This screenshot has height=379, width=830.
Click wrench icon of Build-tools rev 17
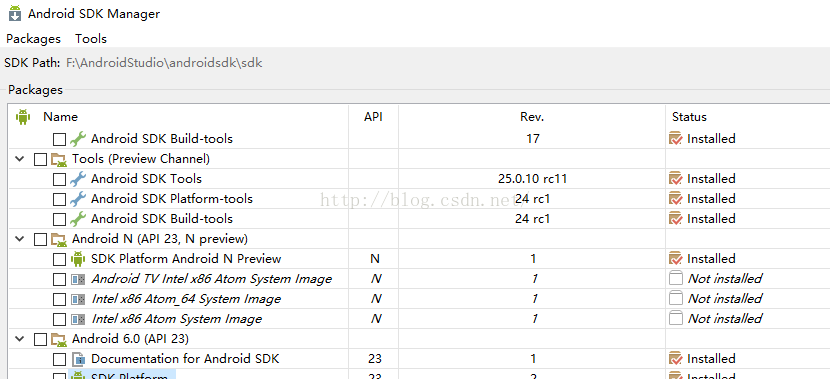[78, 139]
